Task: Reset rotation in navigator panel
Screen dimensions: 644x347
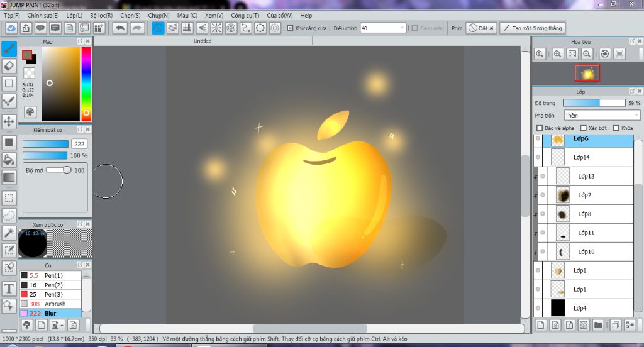Action: (x=604, y=54)
